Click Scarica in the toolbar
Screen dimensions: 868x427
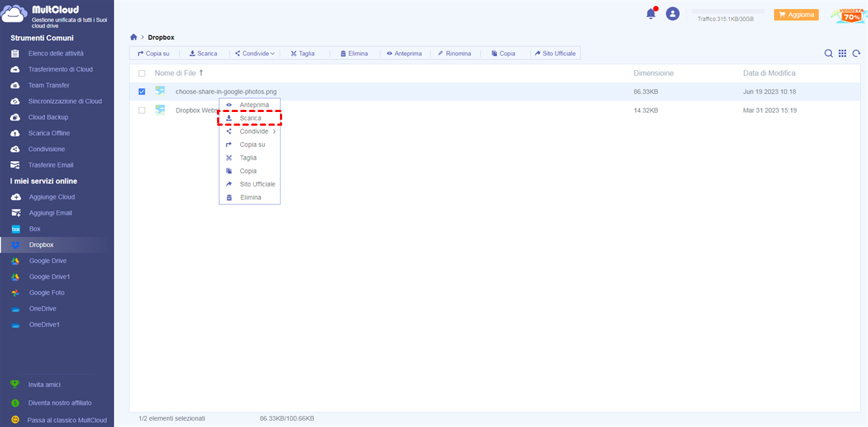click(x=203, y=53)
